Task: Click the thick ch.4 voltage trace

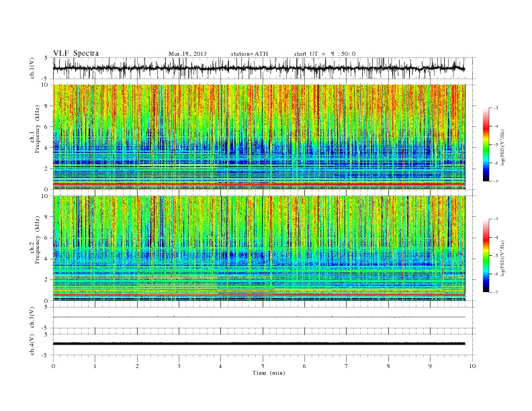Action: (259, 344)
